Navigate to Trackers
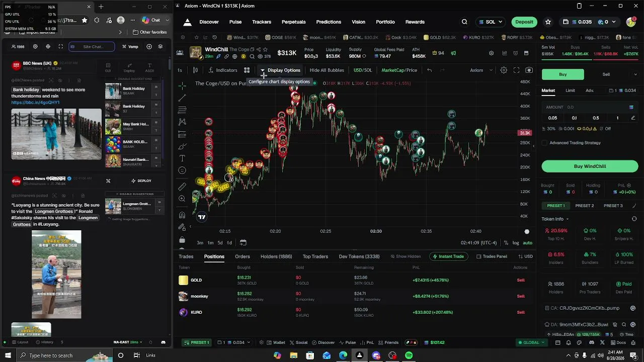Image resolution: width=644 pixels, height=362 pixels. tap(262, 22)
